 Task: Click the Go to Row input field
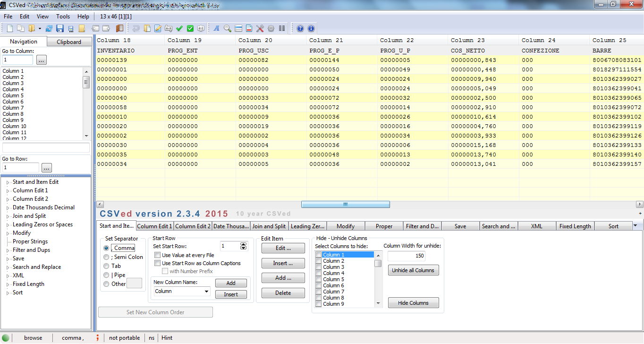pos(21,168)
